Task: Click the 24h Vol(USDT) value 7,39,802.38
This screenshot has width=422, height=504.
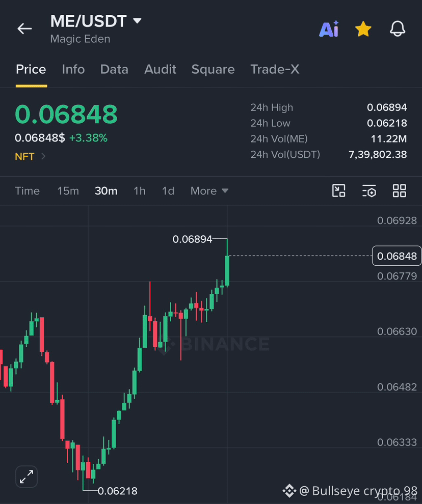Action: pyautogui.click(x=378, y=155)
